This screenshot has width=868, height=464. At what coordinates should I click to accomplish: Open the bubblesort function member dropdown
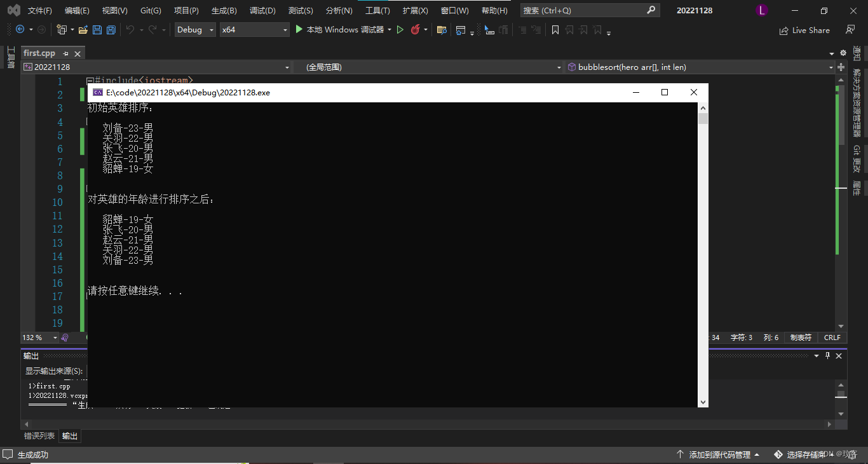[x=700, y=67]
